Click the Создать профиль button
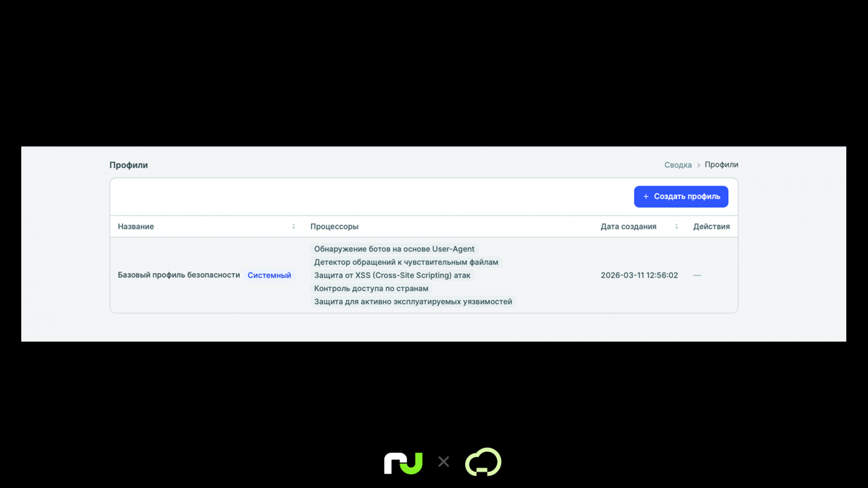 (x=681, y=196)
